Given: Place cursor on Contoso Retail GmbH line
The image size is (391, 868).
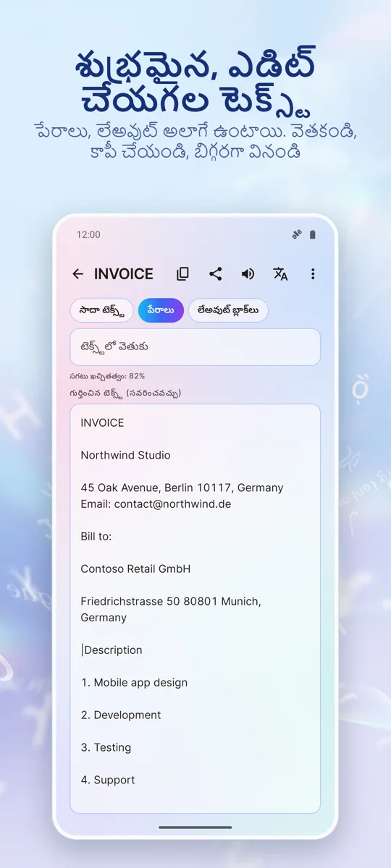Looking at the screenshot, I should pyautogui.click(x=135, y=569).
